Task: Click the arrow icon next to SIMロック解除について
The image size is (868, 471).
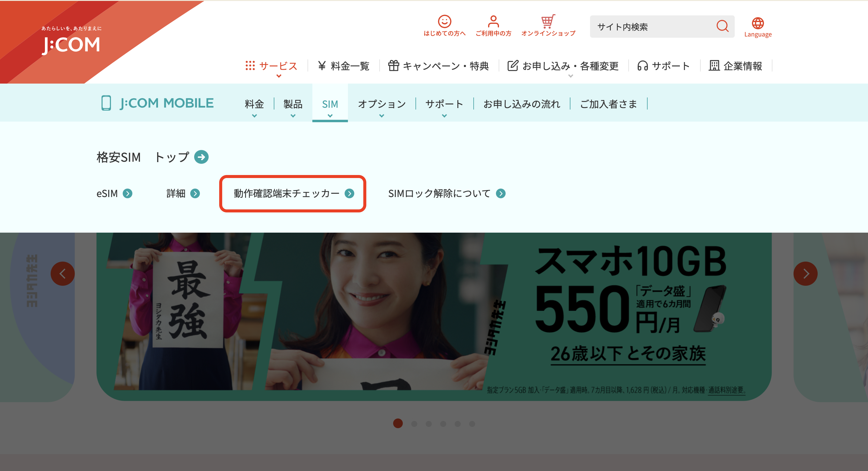Action: point(501,193)
